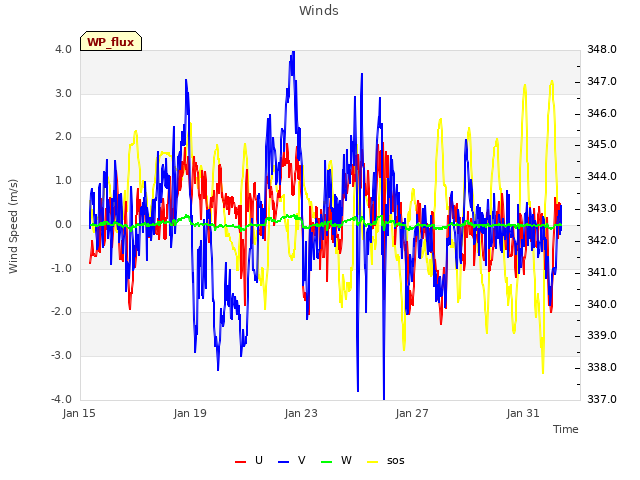Click the 340.0 right axis value
This screenshot has width=640, height=480.
coord(602,304)
